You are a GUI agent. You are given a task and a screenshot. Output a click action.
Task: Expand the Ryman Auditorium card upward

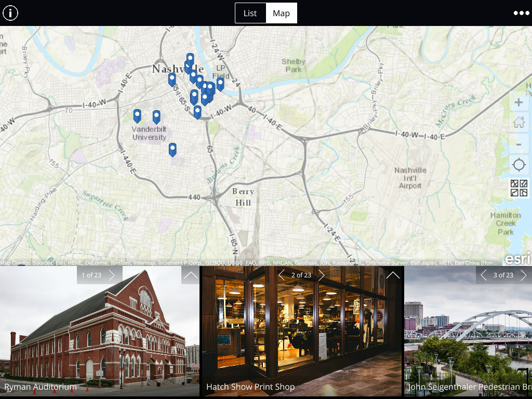point(190,275)
